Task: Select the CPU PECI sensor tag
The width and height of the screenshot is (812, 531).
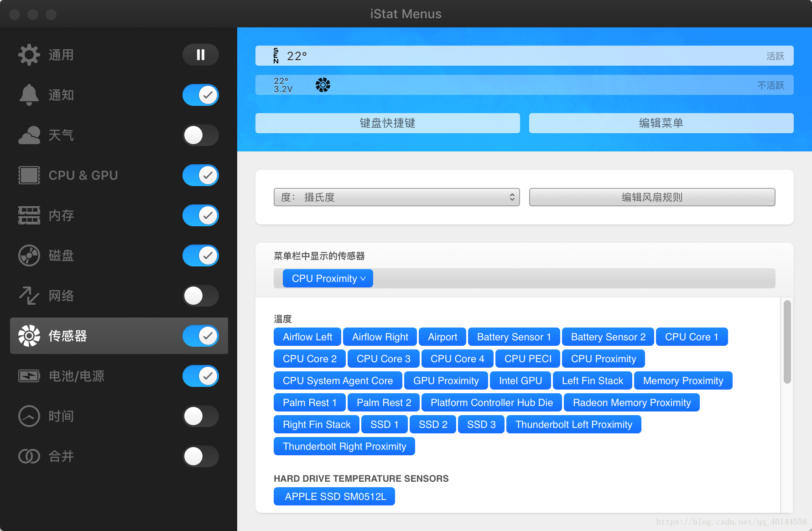Action: click(528, 359)
